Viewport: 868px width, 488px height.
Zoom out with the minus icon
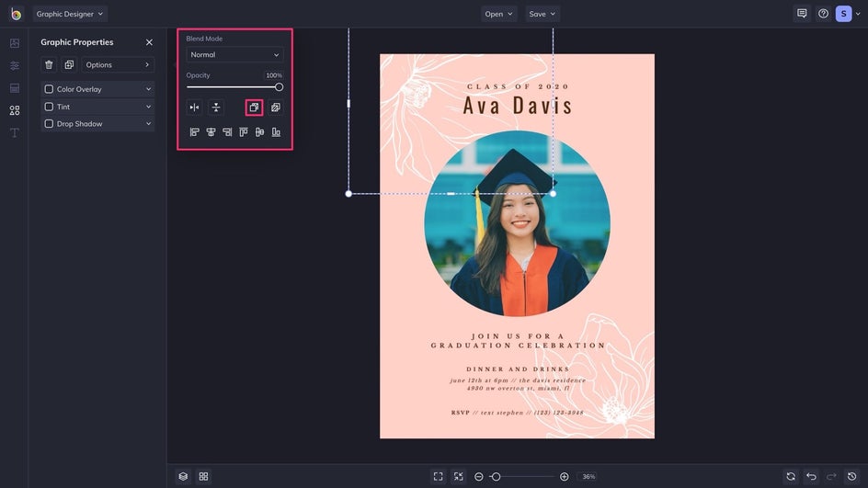tap(479, 476)
